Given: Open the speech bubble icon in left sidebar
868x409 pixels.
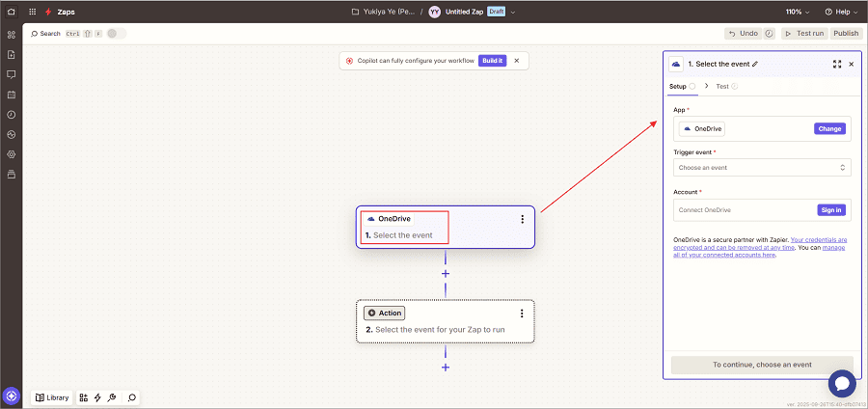Looking at the screenshot, I should click(11, 74).
